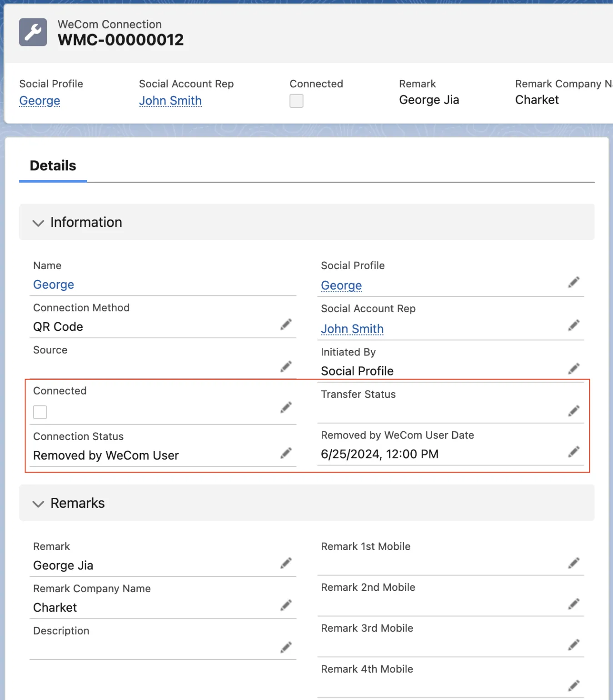This screenshot has width=613, height=700.
Task: Click pencil icon next to Source field
Action: pyautogui.click(x=286, y=367)
